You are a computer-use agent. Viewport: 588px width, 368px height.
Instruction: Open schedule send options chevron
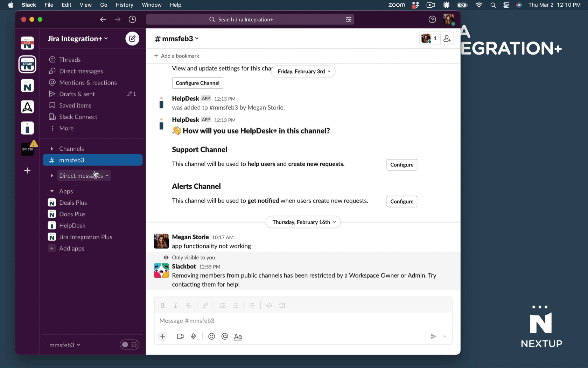445,336
